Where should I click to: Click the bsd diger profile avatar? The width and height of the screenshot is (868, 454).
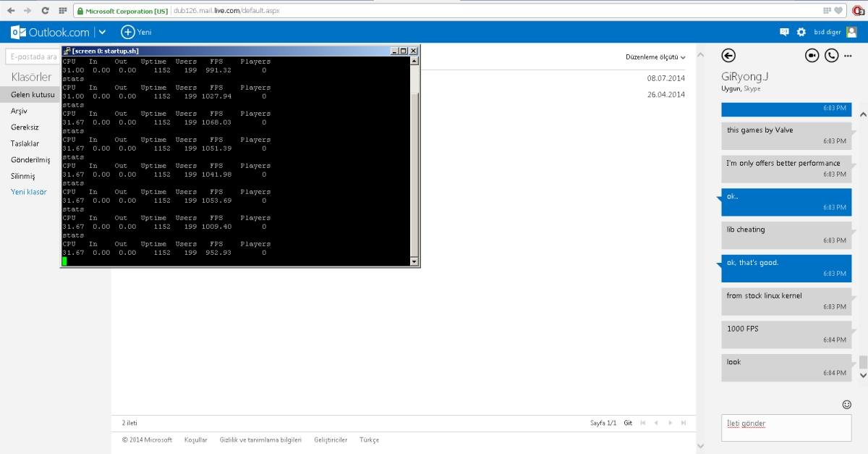[851, 32]
